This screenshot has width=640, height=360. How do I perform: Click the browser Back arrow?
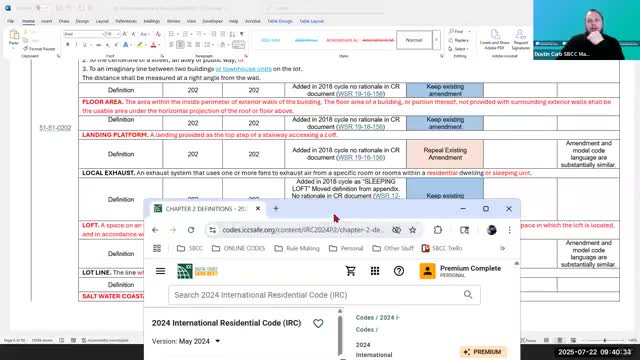tap(155, 230)
